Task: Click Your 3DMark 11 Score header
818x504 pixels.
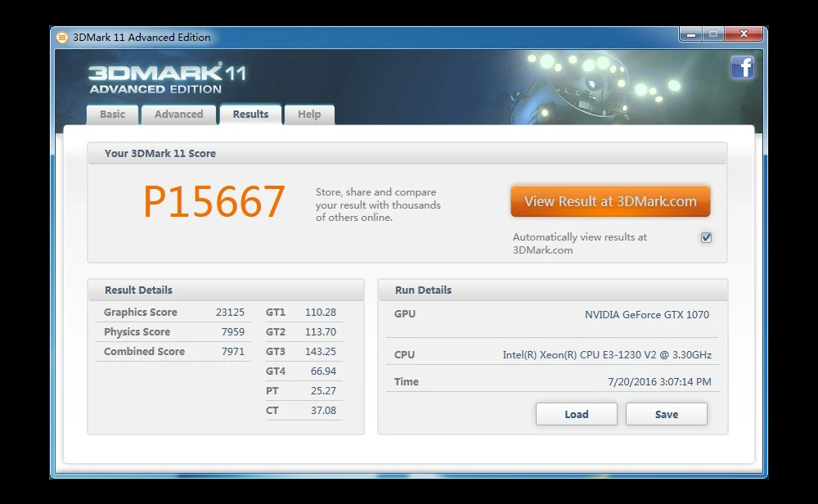Action: 407,153
